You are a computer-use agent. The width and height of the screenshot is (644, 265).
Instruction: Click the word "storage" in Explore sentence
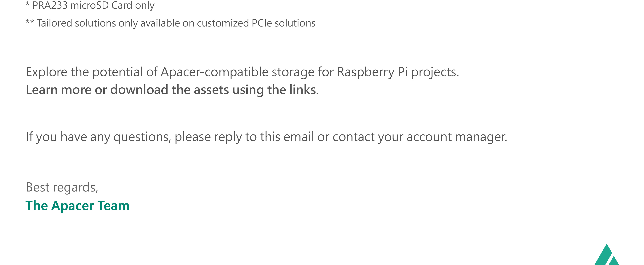click(293, 72)
